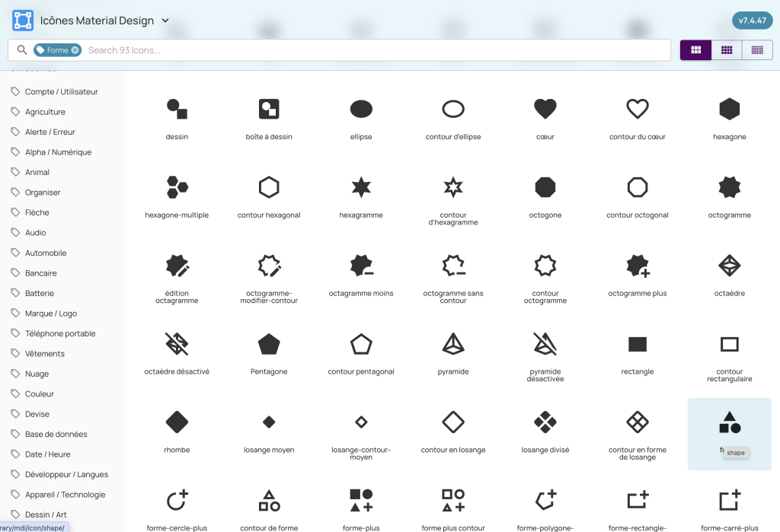Choose the filled Pentagone icon
Screen dimensions: 780x532
269,344
